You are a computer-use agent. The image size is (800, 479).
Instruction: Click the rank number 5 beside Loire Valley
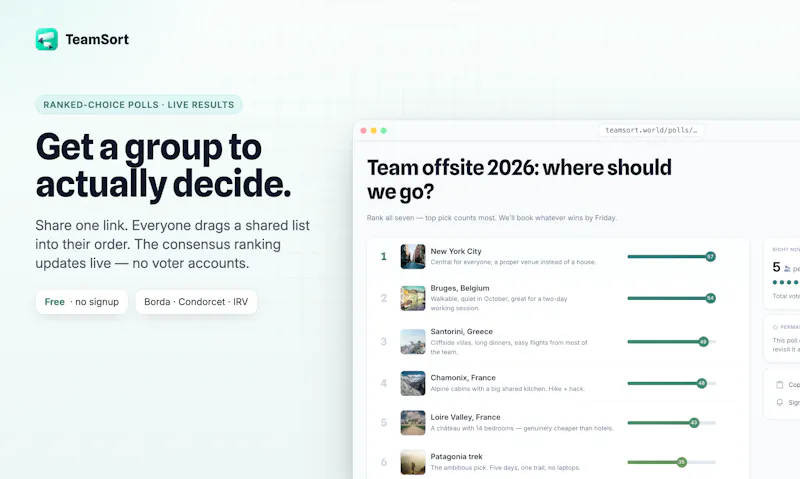click(384, 423)
